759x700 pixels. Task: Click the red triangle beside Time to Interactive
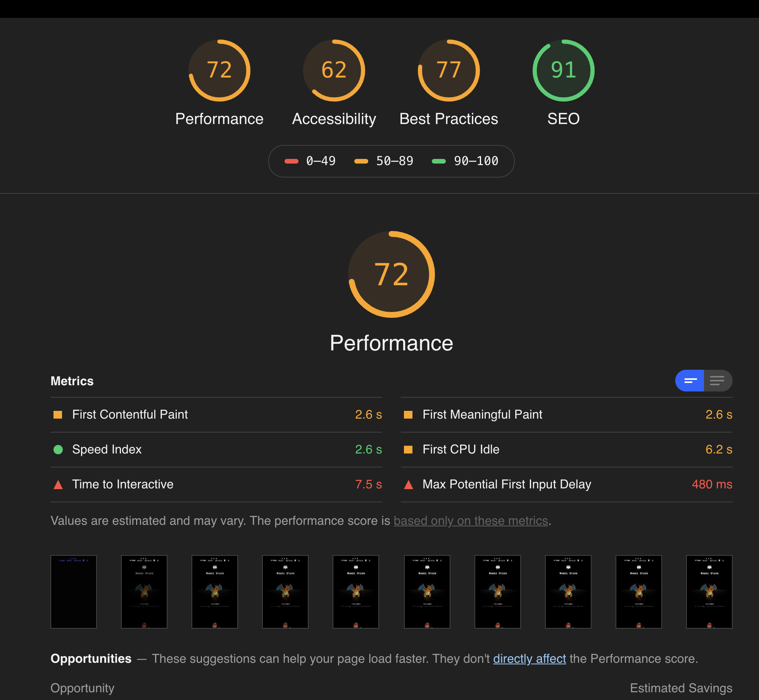pos(58,484)
